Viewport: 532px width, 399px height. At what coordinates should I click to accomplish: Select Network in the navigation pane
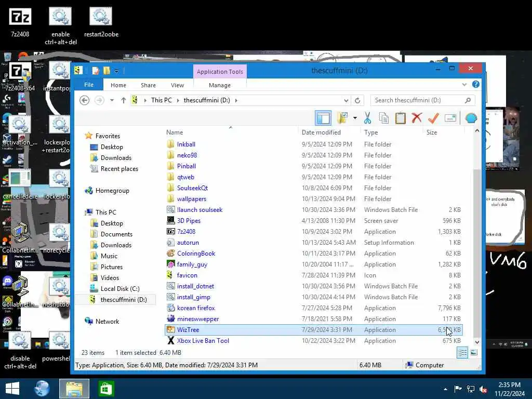[107, 321]
